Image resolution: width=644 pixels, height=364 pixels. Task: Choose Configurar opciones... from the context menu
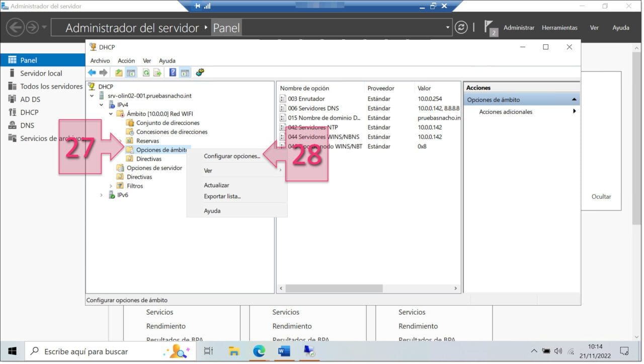point(232,157)
